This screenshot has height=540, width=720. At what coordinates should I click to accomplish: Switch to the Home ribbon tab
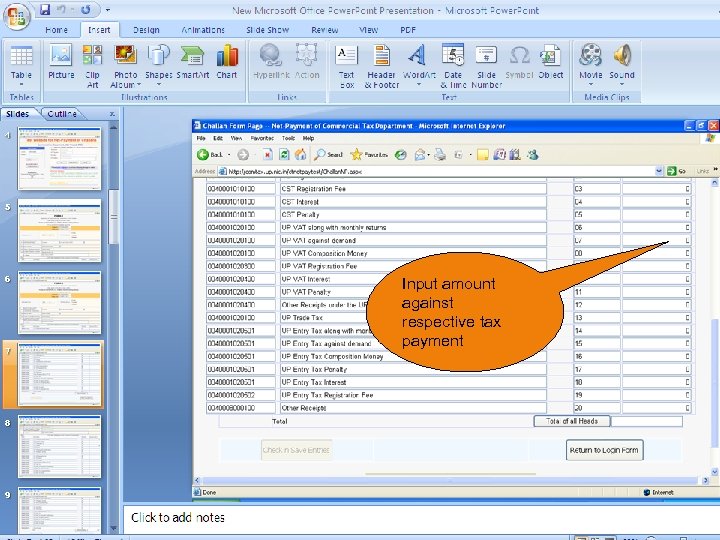pyautogui.click(x=56, y=30)
